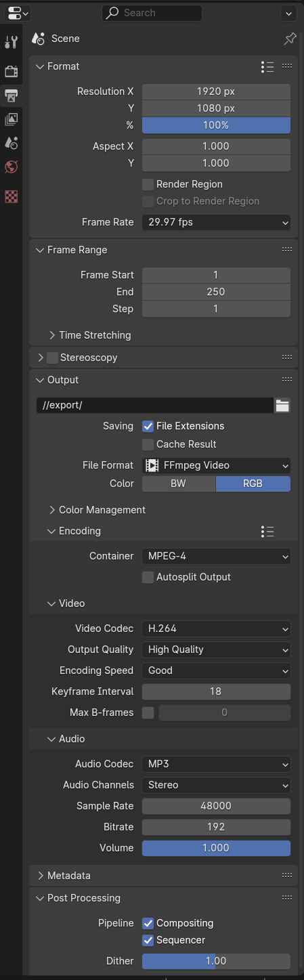Click the //export/ output path field
The width and height of the screenshot is (304, 980).
click(x=155, y=406)
